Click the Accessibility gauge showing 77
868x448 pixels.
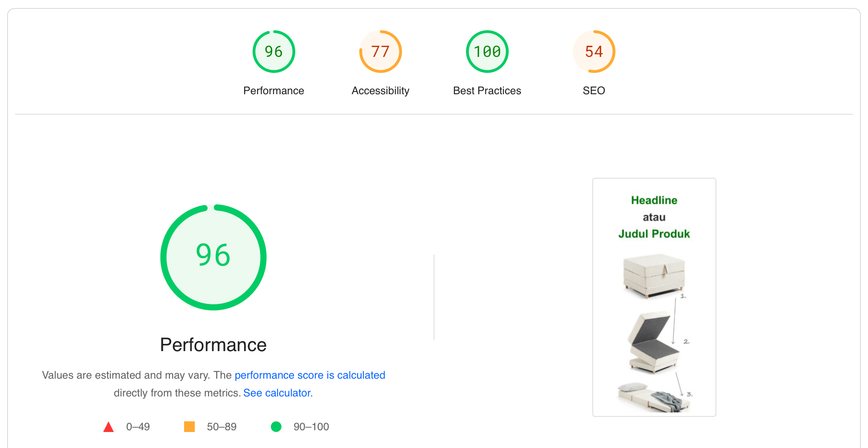coord(380,51)
